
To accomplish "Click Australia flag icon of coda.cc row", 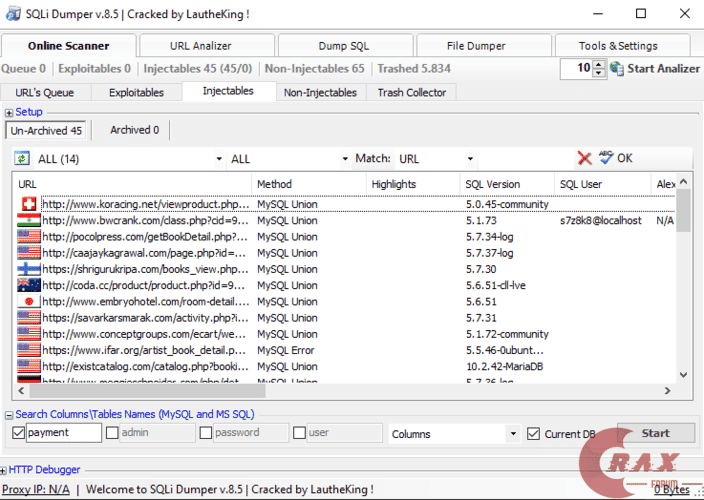I will coord(29,285).
